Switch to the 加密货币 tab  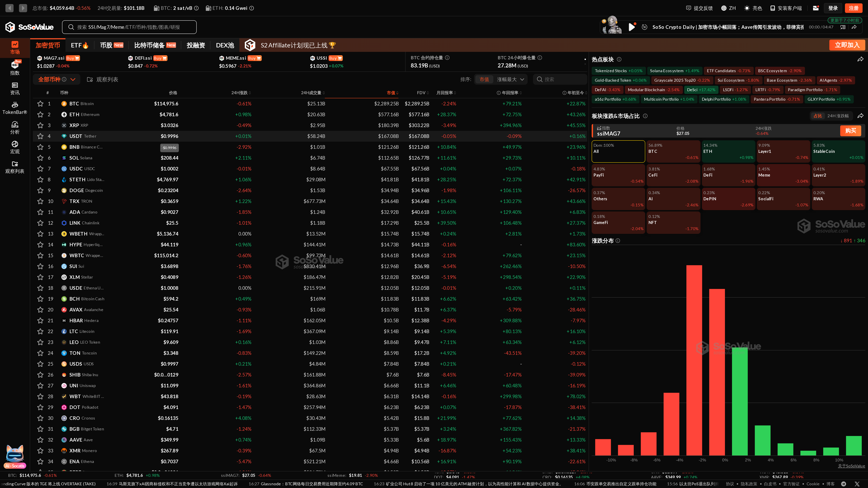[47, 45]
